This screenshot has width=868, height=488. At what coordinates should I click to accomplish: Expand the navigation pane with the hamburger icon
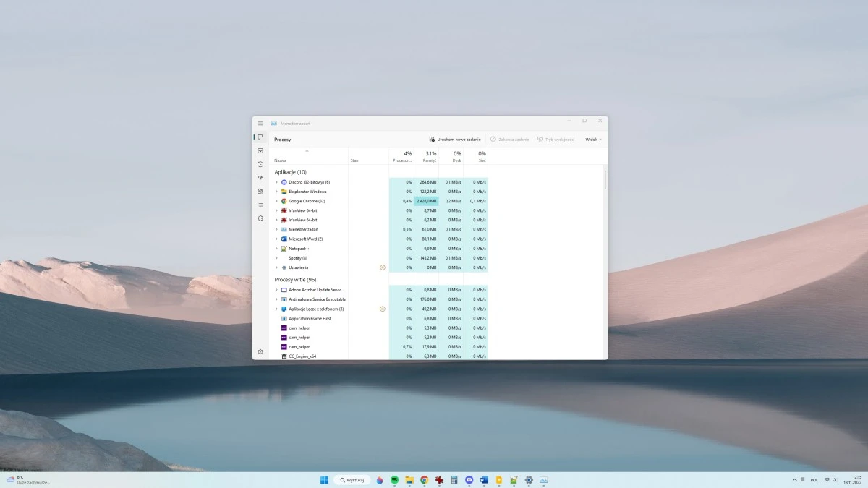tap(260, 123)
